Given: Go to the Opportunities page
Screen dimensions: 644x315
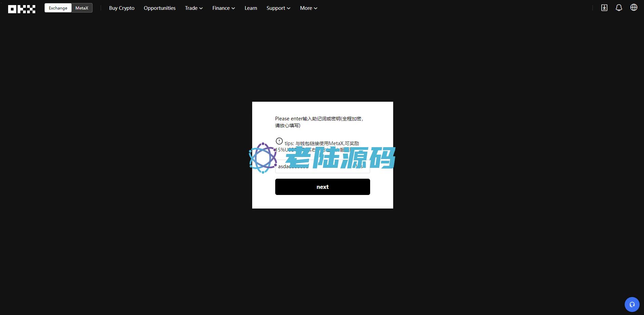Looking at the screenshot, I should tap(160, 8).
